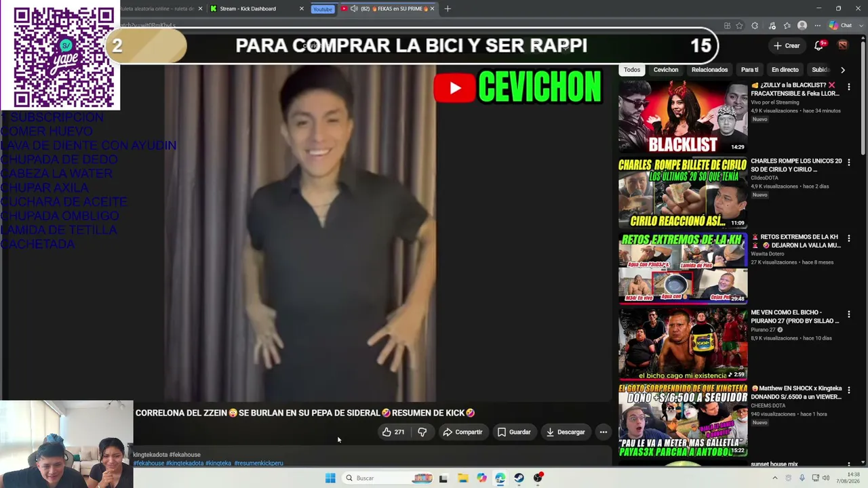
Task: Click the Crear button
Action: [x=787, y=45]
